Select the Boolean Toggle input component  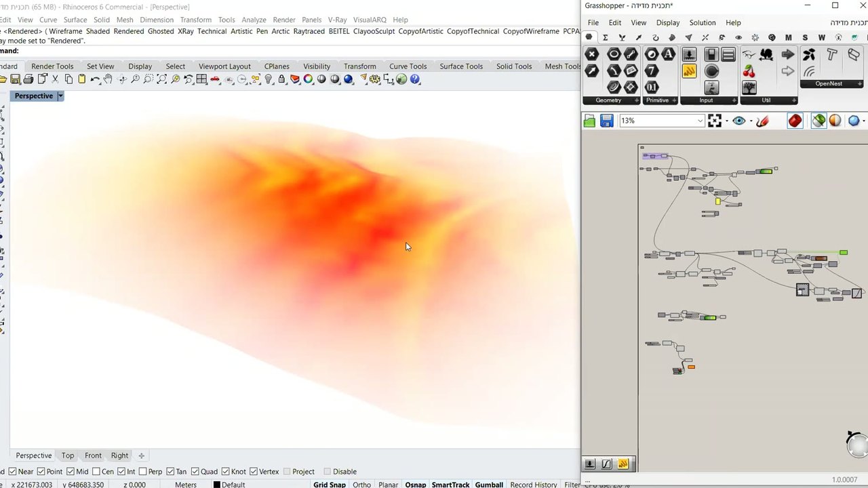point(711,54)
